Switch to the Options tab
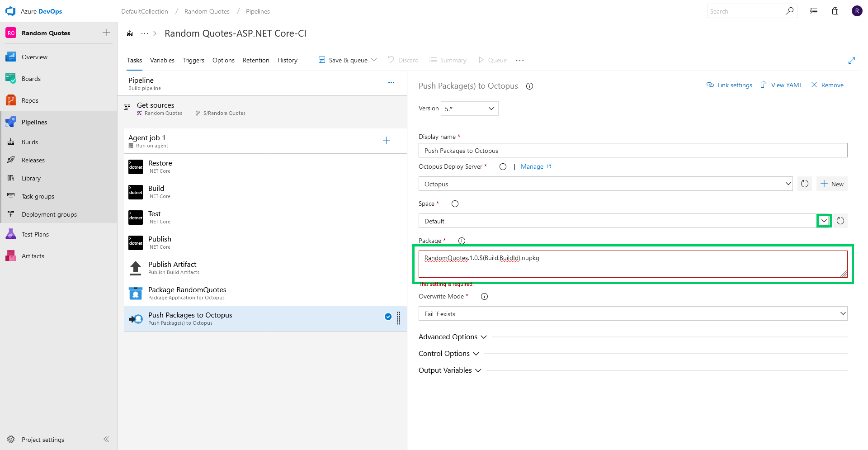Viewport: 868px width, 450px height. pyautogui.click(x=223, y=60)
